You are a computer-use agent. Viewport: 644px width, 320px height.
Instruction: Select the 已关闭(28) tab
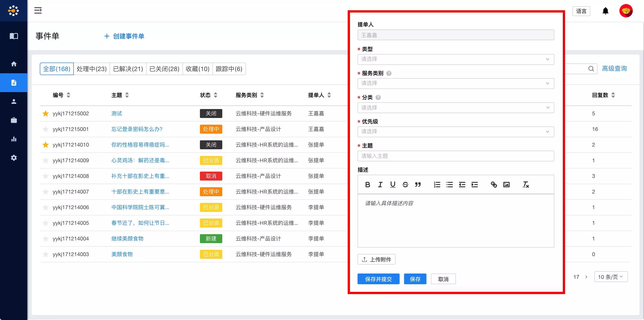[x=164, y=69]
